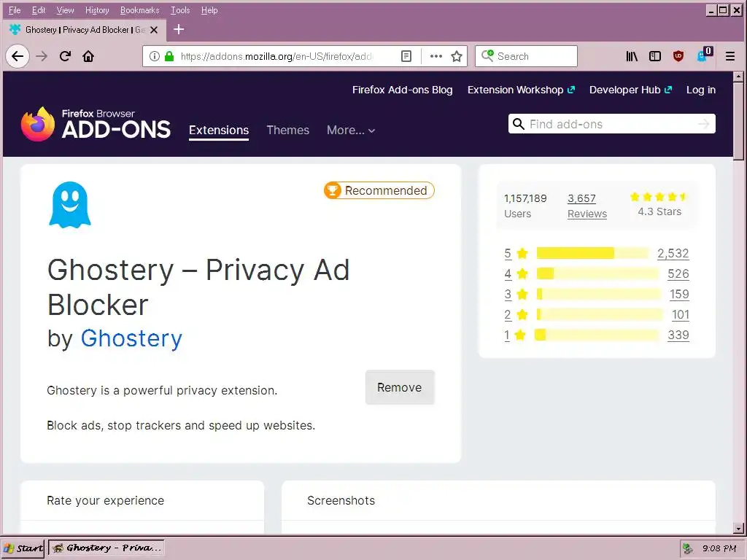Click the search engine icon in Search box
The image size is (747, 560).
click(x=487, y=55)
